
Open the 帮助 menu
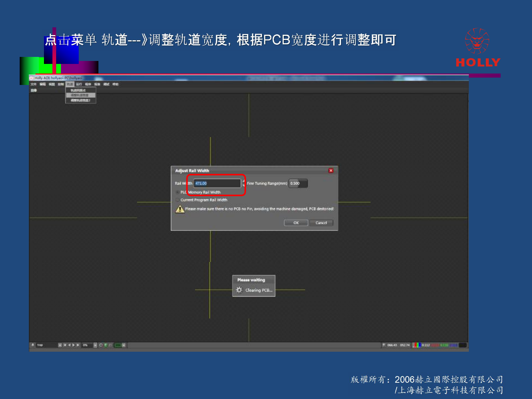point(115,84)
